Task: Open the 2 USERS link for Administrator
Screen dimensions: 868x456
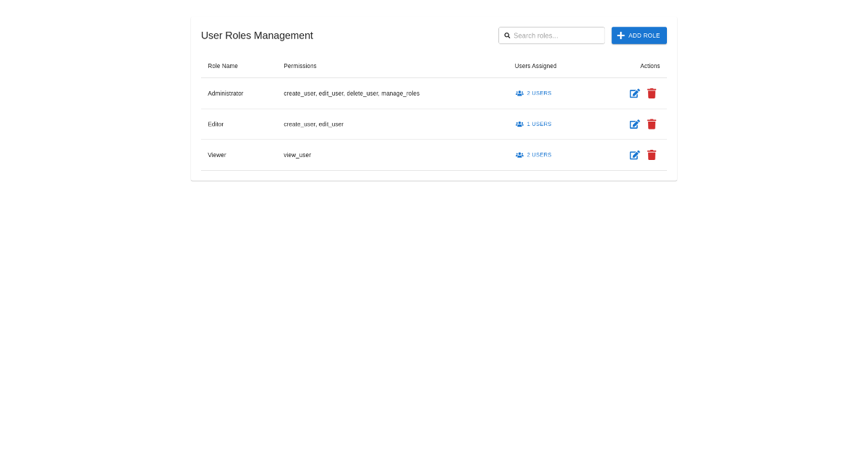Action: pos(539,93)
